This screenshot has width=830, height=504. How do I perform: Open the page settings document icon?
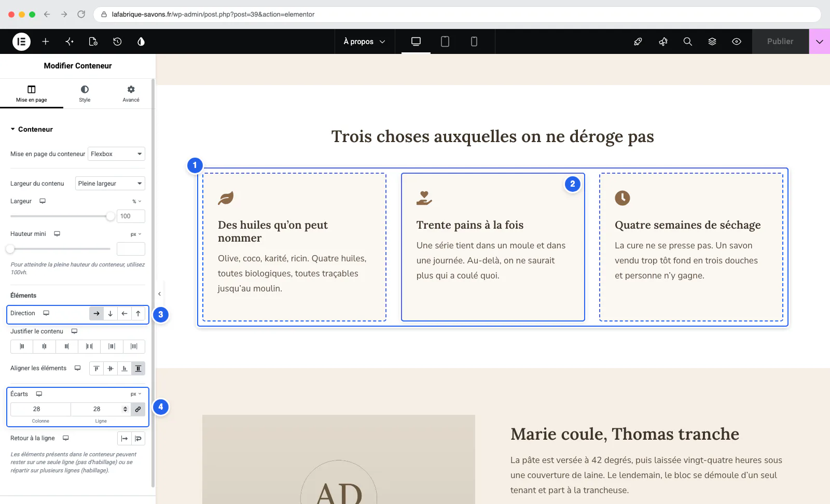[93, 41]
